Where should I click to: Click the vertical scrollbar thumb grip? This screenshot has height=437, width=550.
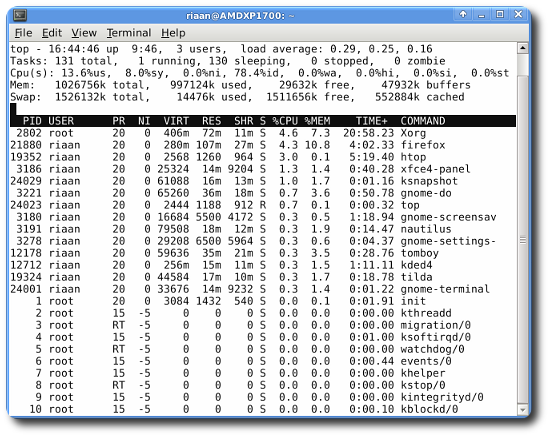(x=523, y=241)
